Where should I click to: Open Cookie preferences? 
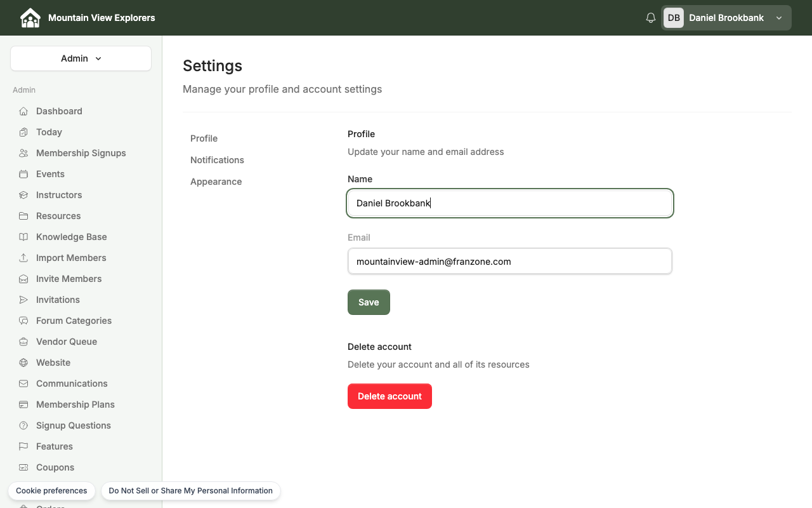[51, 491]
